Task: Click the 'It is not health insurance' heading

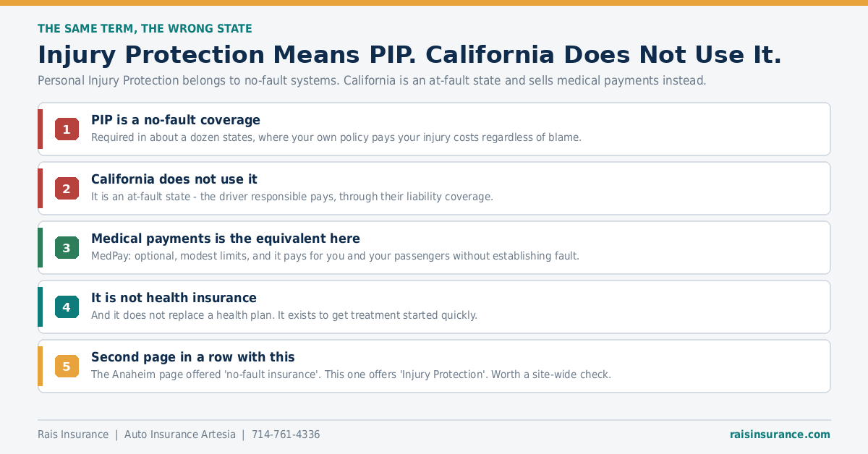Action: (174, 298)
